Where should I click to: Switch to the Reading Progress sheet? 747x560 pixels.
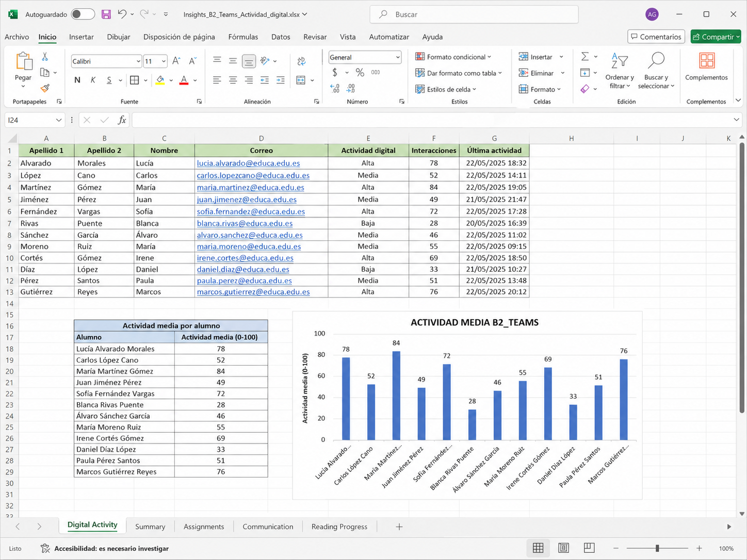click(x=339, y=526)
